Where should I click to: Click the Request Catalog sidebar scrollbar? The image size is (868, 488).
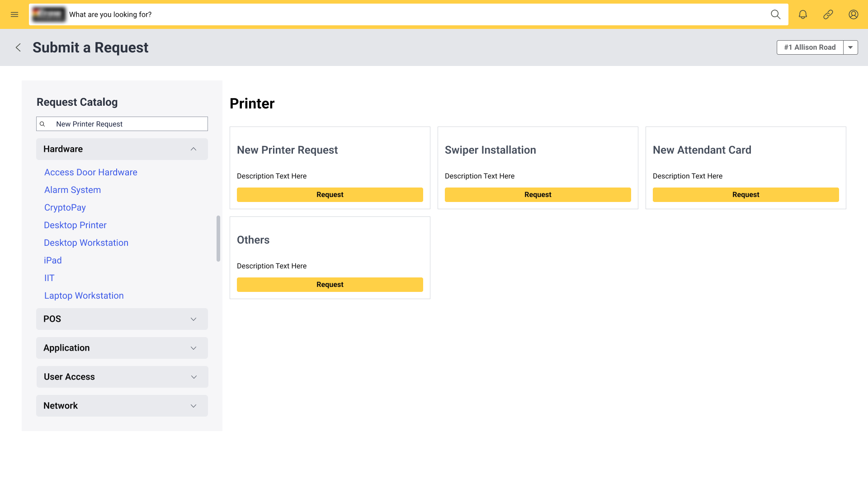(x=218, y=239)
